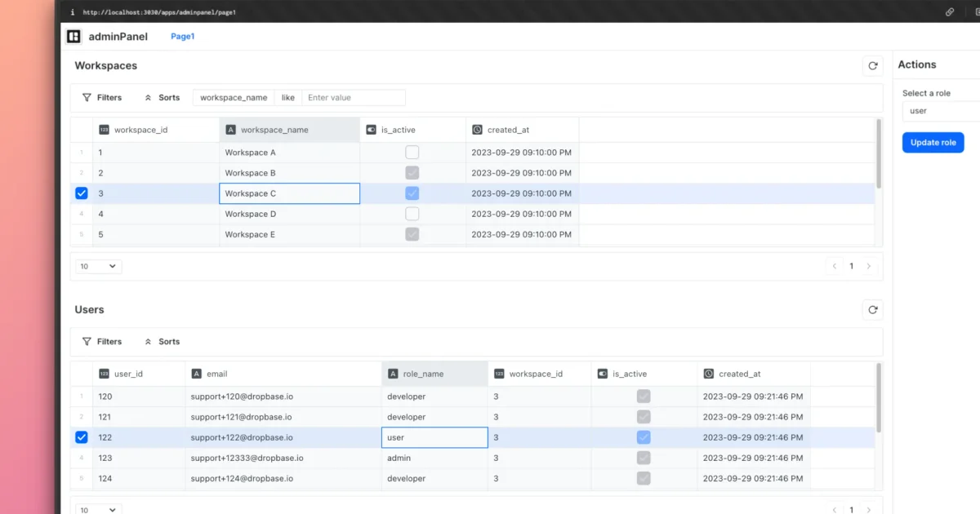Click the role_name column header
Screen dimensions: 980x514
[x=434, y=374]
